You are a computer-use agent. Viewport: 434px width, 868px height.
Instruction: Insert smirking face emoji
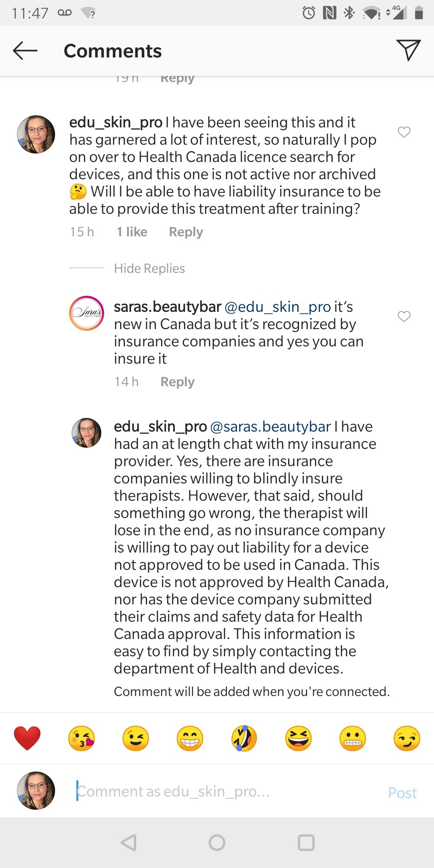tap(407, 738)
